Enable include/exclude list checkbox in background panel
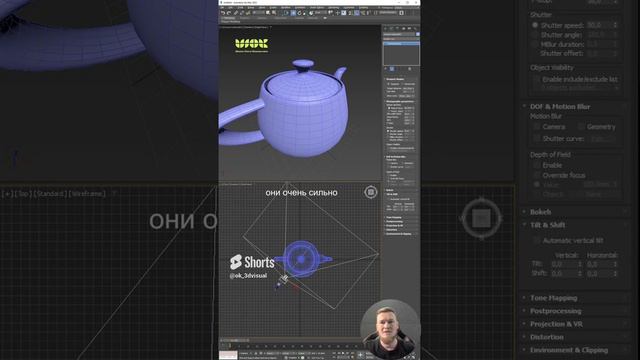 (538, 80)
